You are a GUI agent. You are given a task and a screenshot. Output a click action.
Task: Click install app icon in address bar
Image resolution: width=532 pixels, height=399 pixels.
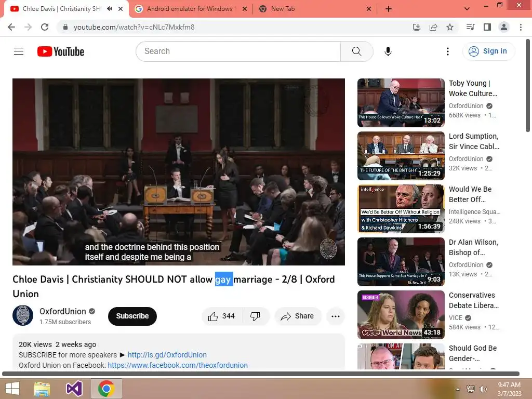click(x=416, y=27)
